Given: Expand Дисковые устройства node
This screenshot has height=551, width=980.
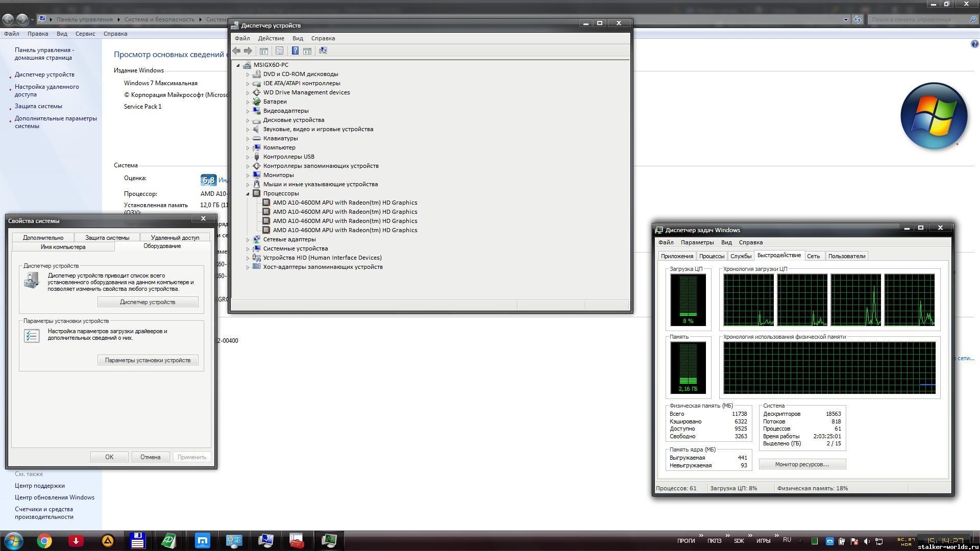Looking at the screenshot, I should 248,120.
